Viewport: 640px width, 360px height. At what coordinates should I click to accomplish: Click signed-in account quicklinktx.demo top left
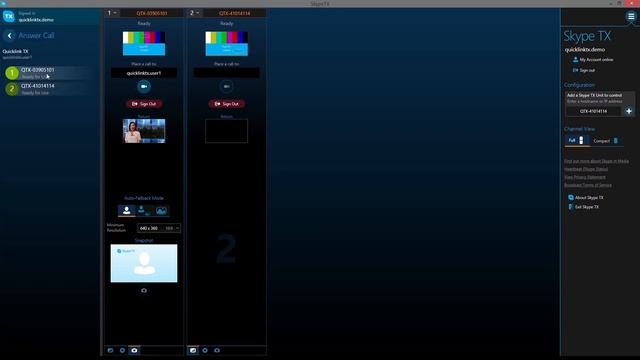click(x=36, y=20)
